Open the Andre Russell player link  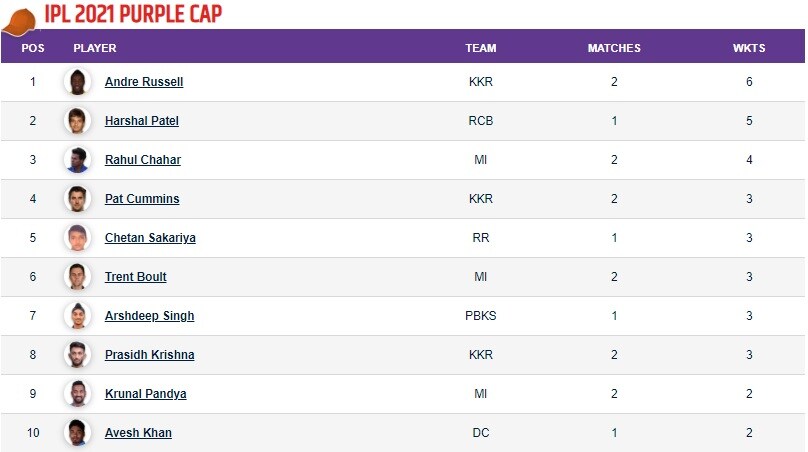(x=144, y=82)
